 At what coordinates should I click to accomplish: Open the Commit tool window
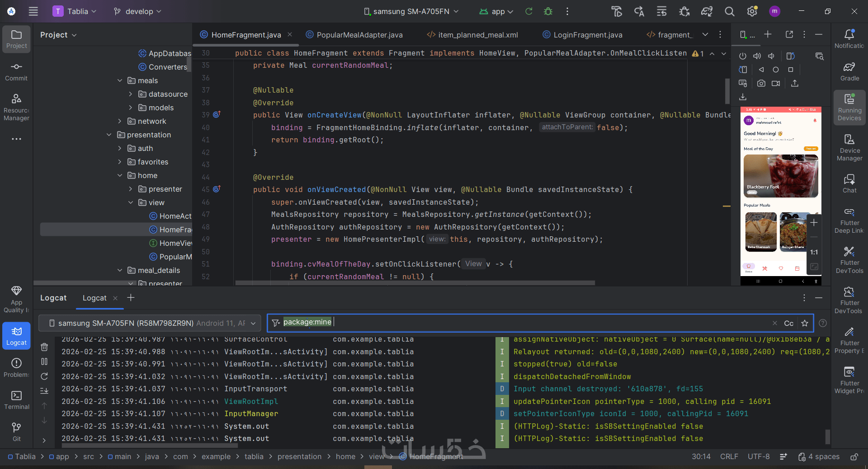tap(16, 71)
